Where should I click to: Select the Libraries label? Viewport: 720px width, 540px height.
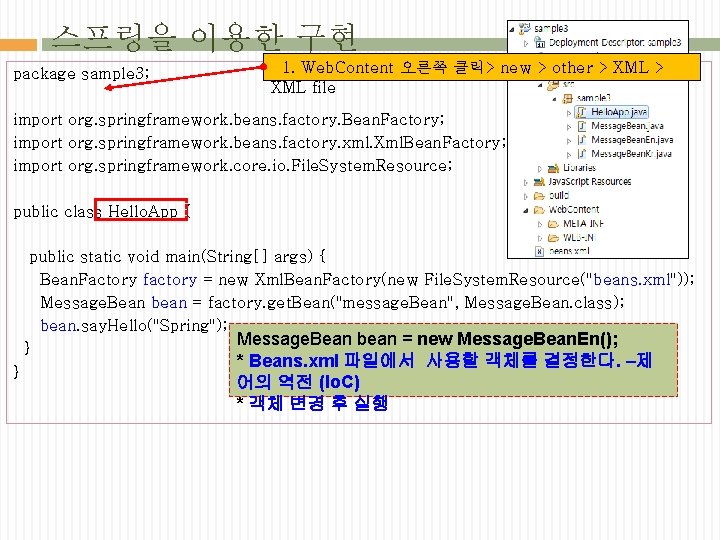tap(579, 168)
